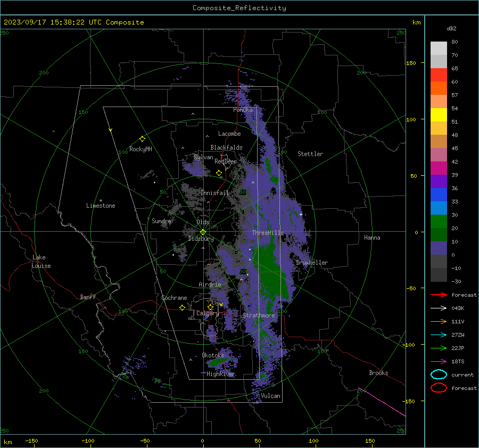Screen dimensions: 479x448
Task: Click the HighRiver city label
Action: tap(220, 374)
